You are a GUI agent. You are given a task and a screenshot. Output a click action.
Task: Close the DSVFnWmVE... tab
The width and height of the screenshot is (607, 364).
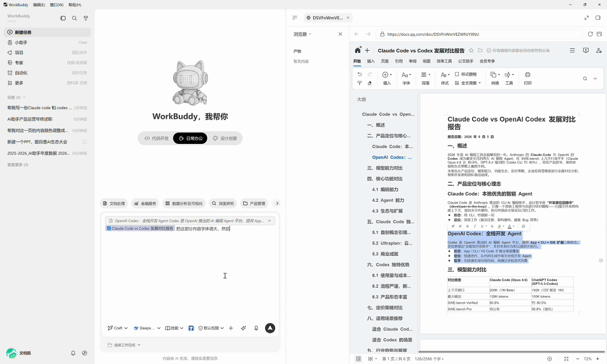point(348,18)
